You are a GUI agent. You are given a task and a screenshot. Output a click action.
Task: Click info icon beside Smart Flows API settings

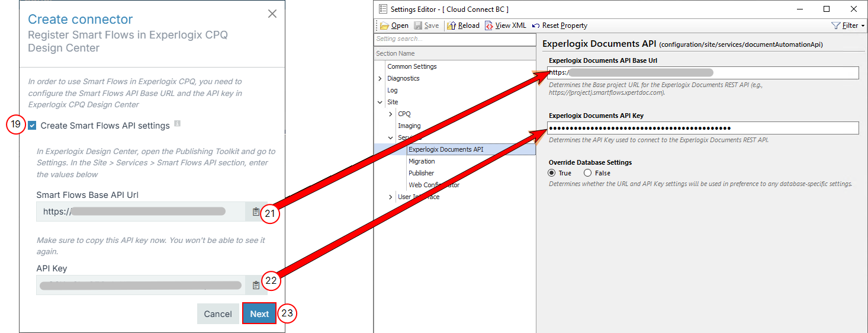177,124
